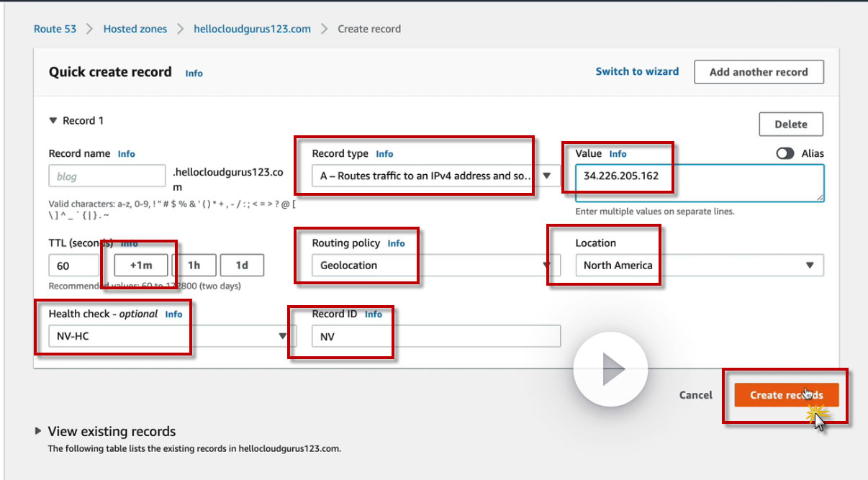
Task: Click the Record name blog input field
Action: (107, 176)
